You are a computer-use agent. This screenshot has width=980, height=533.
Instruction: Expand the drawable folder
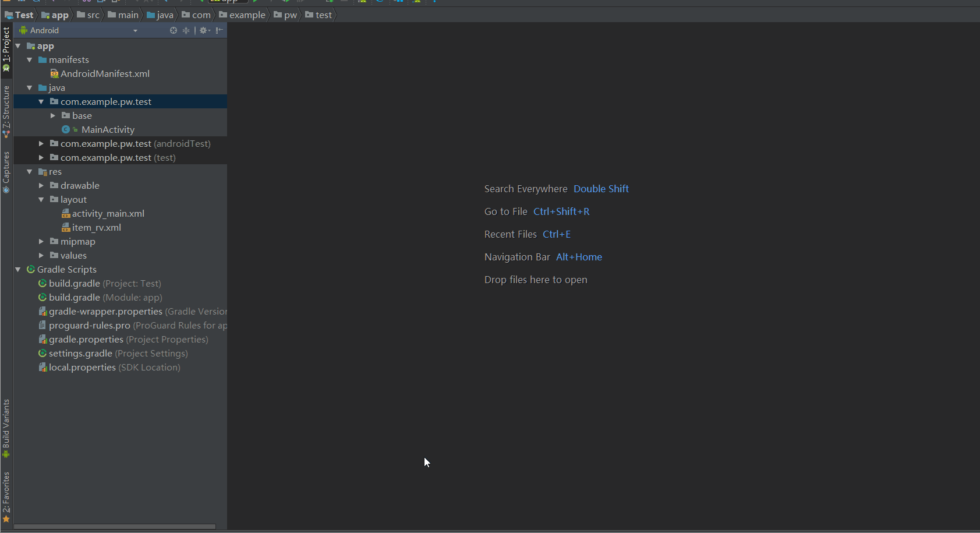[x=41, y=186]
